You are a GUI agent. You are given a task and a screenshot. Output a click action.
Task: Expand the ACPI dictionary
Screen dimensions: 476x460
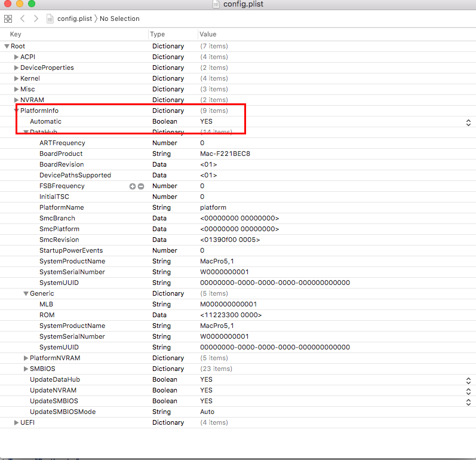[16, 57]
